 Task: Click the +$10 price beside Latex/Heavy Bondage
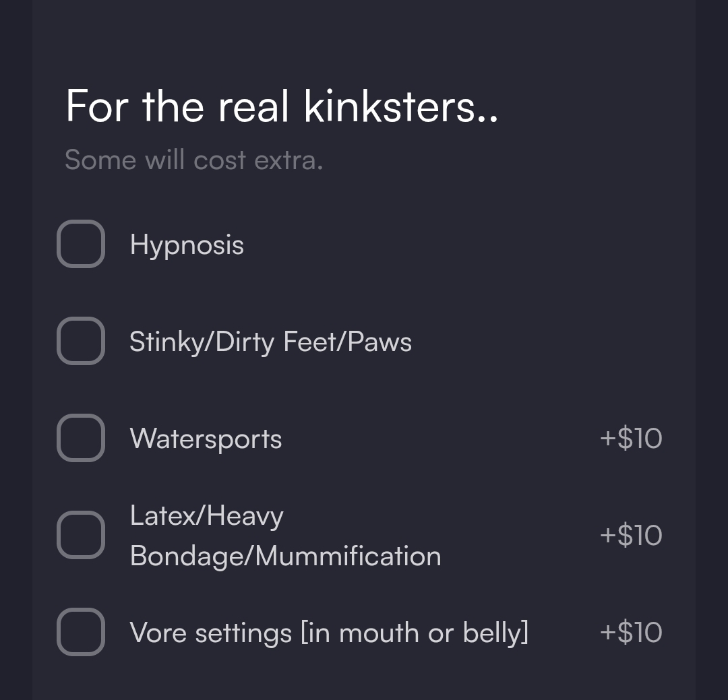pyautogui.click(x=631, y=536)
